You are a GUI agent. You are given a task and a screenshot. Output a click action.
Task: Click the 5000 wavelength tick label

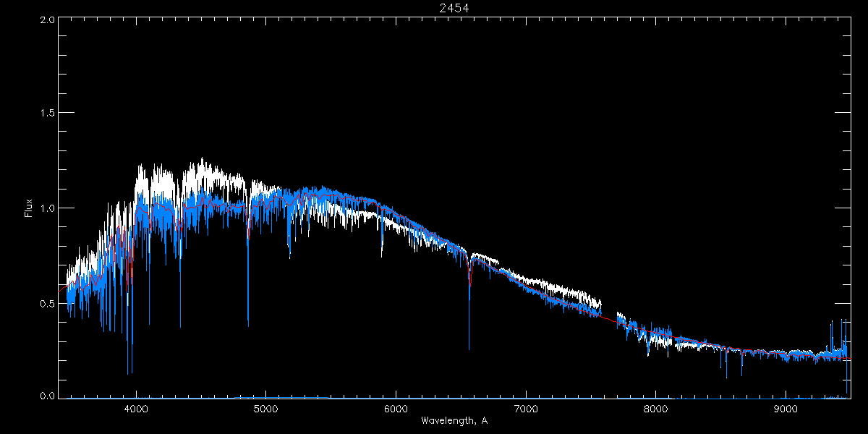265,409
